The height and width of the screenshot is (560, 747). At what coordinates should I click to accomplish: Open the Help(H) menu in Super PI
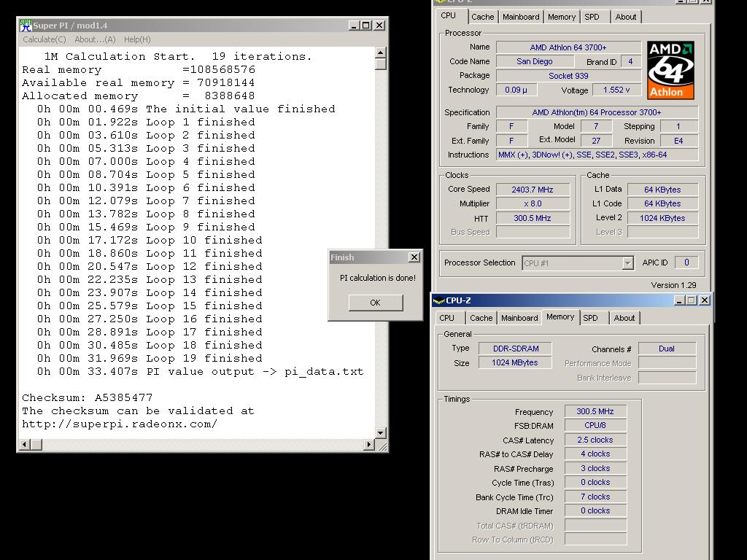(x=137, y=39)
